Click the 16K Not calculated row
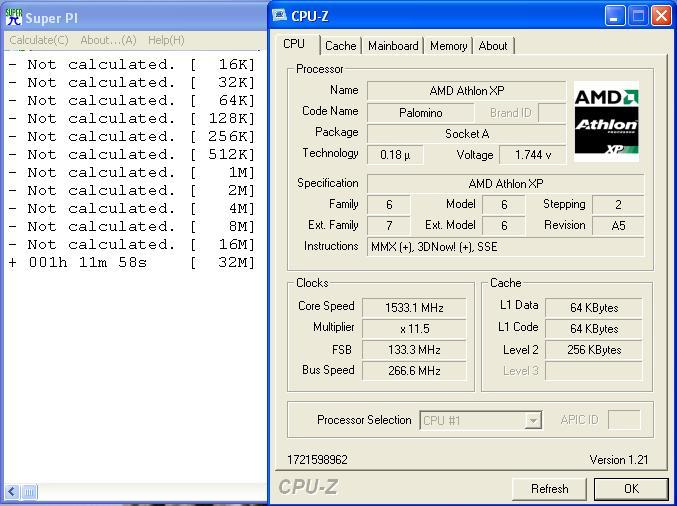 132,65
